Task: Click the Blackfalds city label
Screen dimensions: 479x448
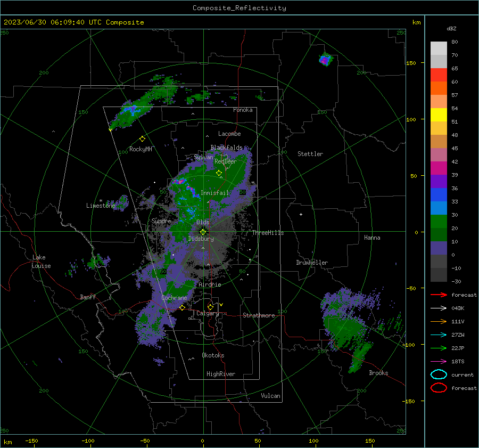Action: [226, 148]
